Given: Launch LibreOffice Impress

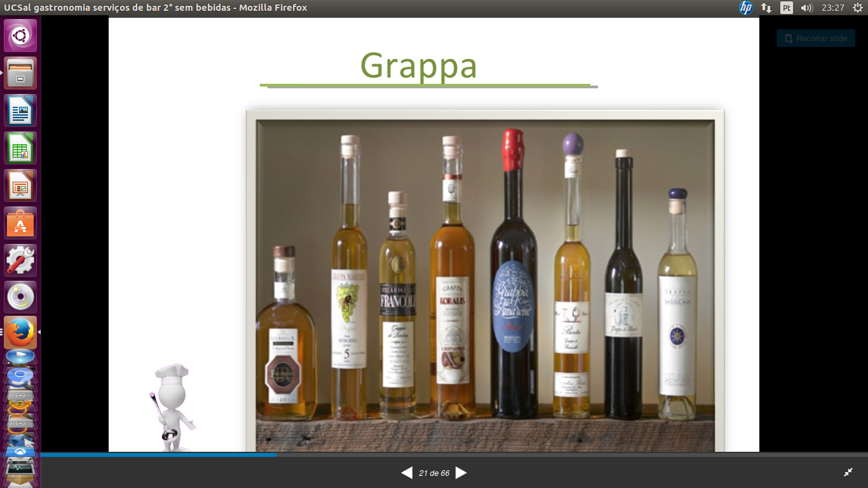Looking at the screenshot, I should point(20,186).
